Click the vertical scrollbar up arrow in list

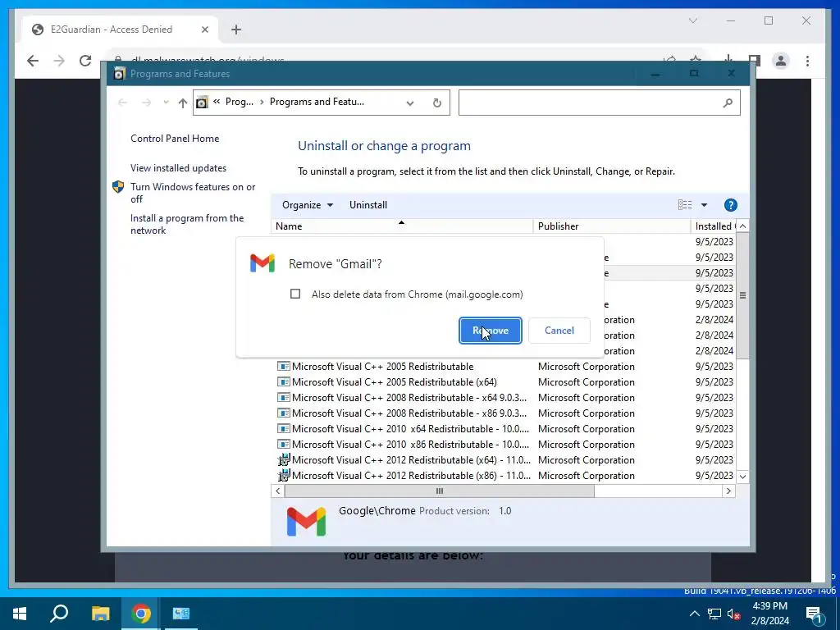point(742,226)
